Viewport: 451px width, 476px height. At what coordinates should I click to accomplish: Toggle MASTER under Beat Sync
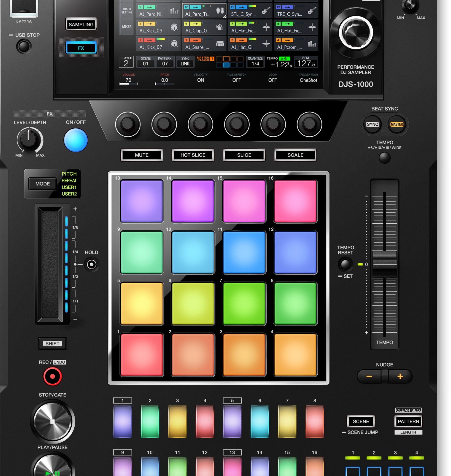pyautogui.click(x=397, y=124)
